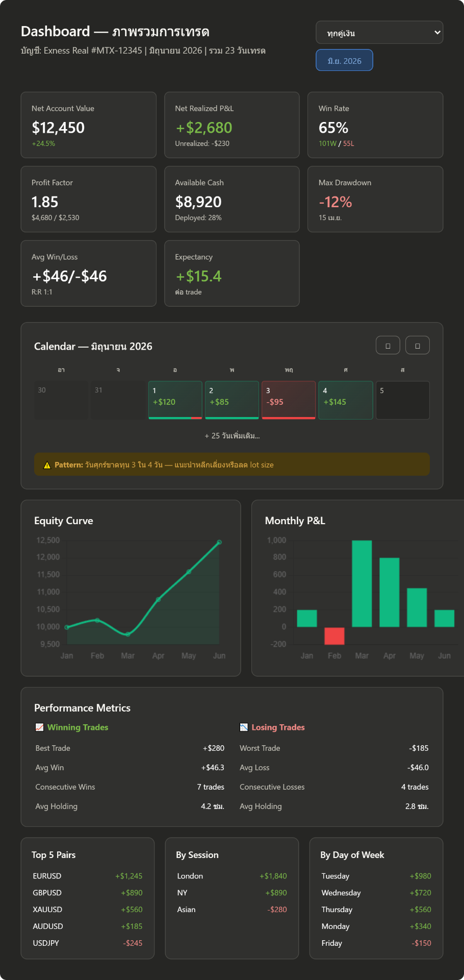Select Tuesday in By Day of Week

(376, 876)
